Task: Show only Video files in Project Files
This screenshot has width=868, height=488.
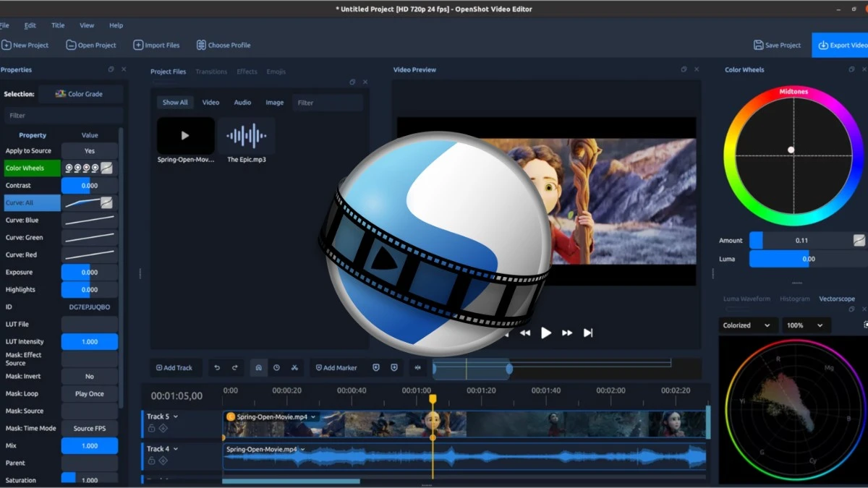Action: pos(210,103)
